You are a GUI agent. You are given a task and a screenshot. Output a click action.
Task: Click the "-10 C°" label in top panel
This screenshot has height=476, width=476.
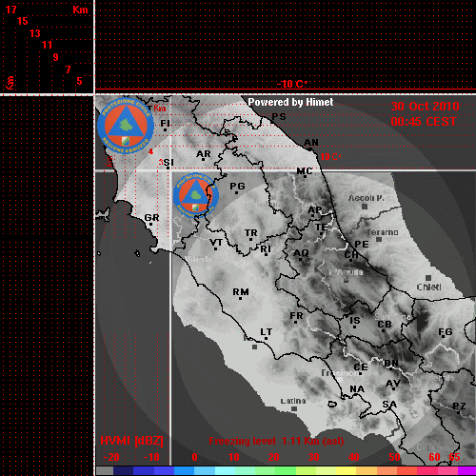(x=292, y=84)
